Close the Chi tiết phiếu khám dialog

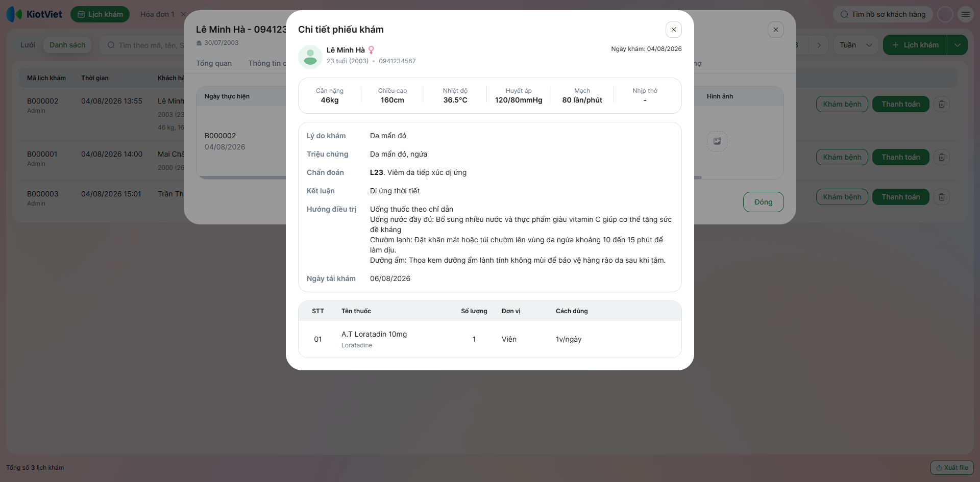tap(673, 30)
